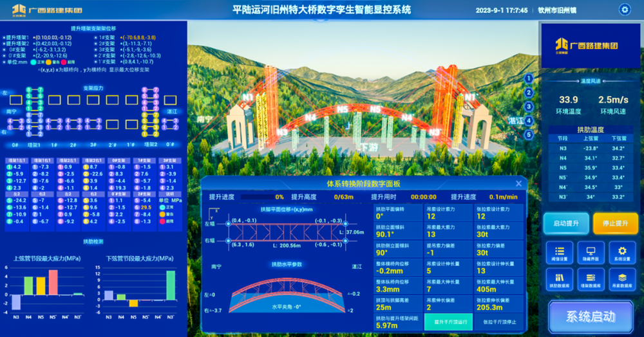This screenshot has width=644, height=337.
Task: Click 环境温度 value 33.9
Action: 569,100
